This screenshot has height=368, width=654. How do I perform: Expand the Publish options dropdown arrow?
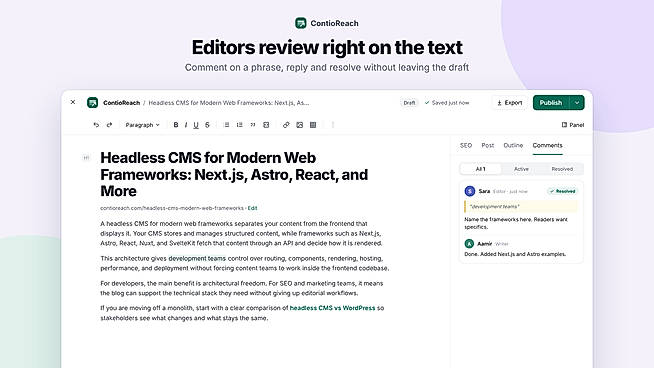coord(577,103)
